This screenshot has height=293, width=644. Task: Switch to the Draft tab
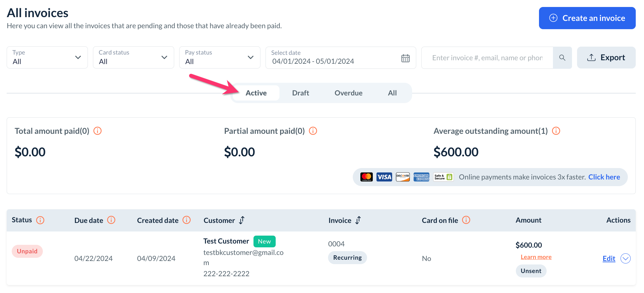pyautogui.click(x=300, y=93)
